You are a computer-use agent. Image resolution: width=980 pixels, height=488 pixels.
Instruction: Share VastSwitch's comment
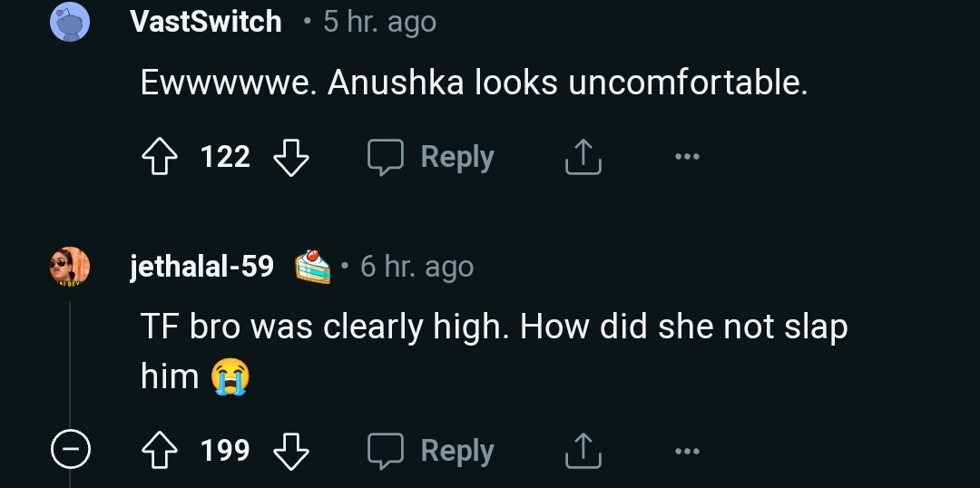click(583, 158)
